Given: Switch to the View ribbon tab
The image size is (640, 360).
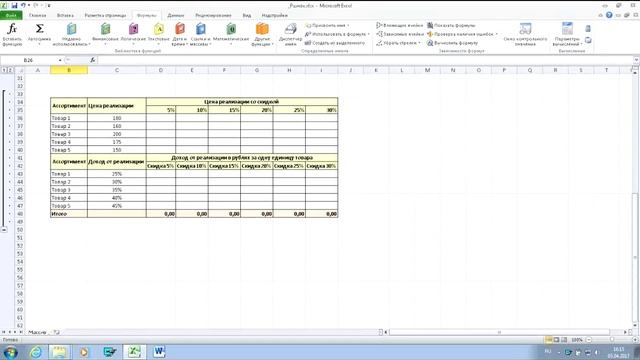Looking at the screenshot, I should pyautogui.click(x=247, y=16).
